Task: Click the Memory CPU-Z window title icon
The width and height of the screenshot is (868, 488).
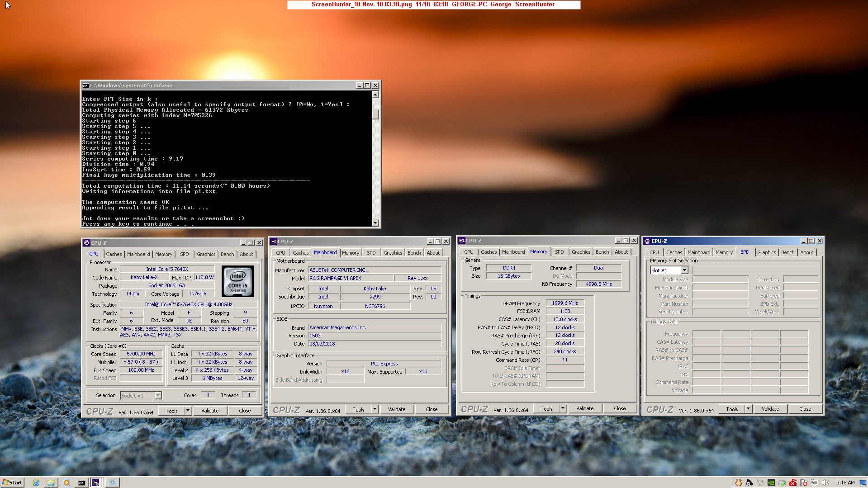Action: pos(462,241)
